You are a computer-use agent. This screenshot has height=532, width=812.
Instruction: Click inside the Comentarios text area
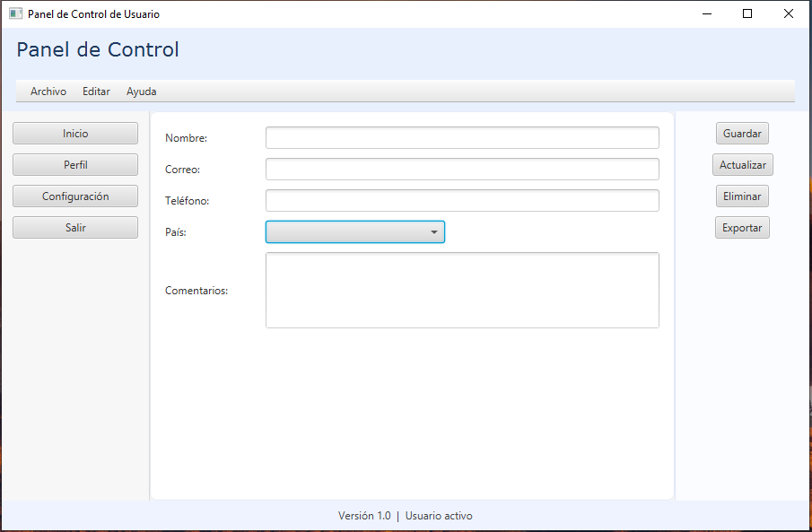coord(462,291)
